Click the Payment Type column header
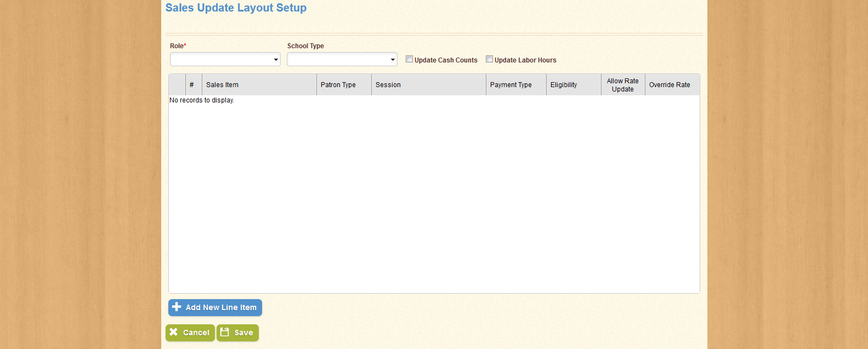Screen dimensions: 868x349 pyautogui.click(x=510, y=85)
